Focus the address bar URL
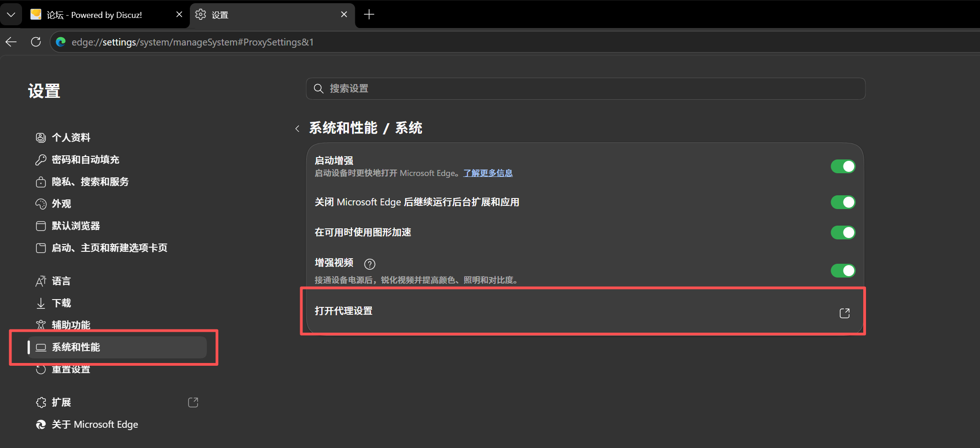The width and height of the screenshot is (980, 448). tap(192, 42)
